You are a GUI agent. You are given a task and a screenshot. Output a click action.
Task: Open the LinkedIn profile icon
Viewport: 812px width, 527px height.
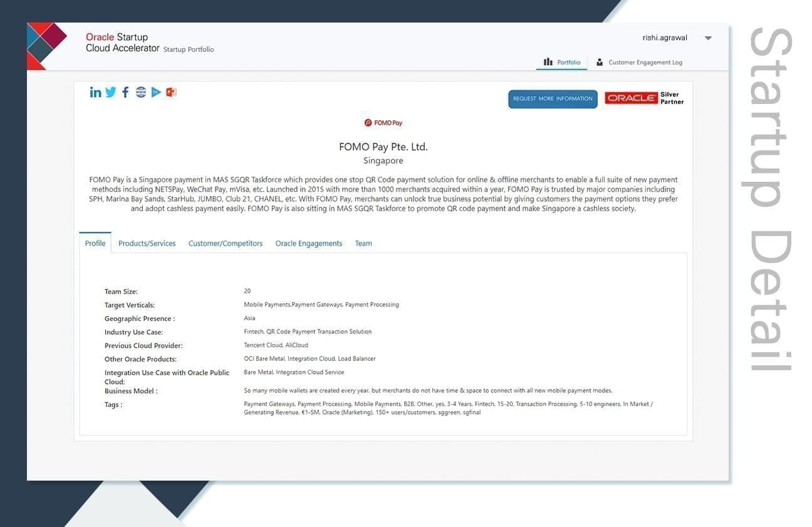point(95,91)
